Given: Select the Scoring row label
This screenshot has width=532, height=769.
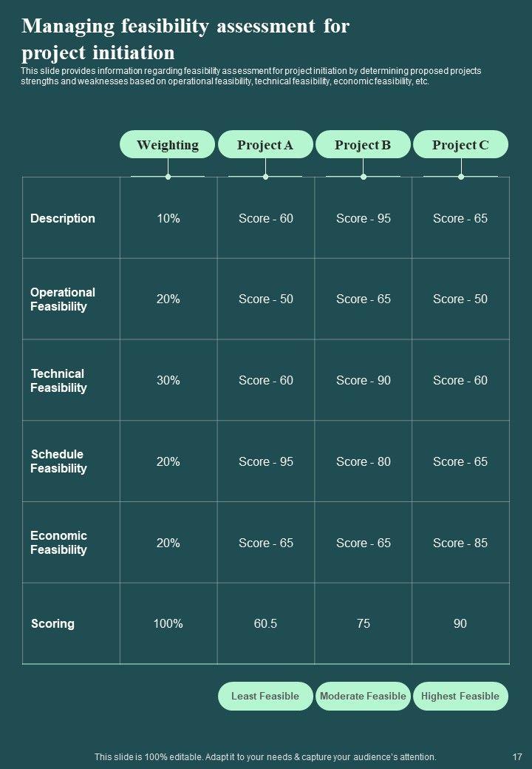Looking at the screenshot, I should [x=52, y=624].
